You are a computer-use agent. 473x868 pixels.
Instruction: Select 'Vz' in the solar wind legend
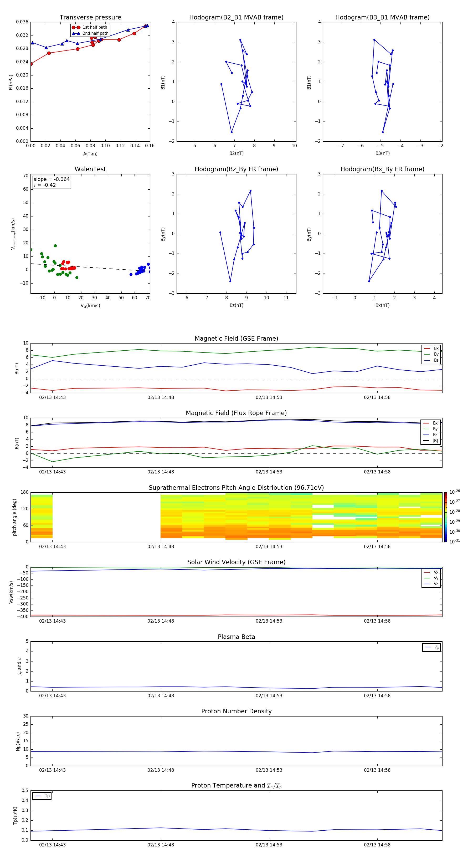(x=431, y=584)
